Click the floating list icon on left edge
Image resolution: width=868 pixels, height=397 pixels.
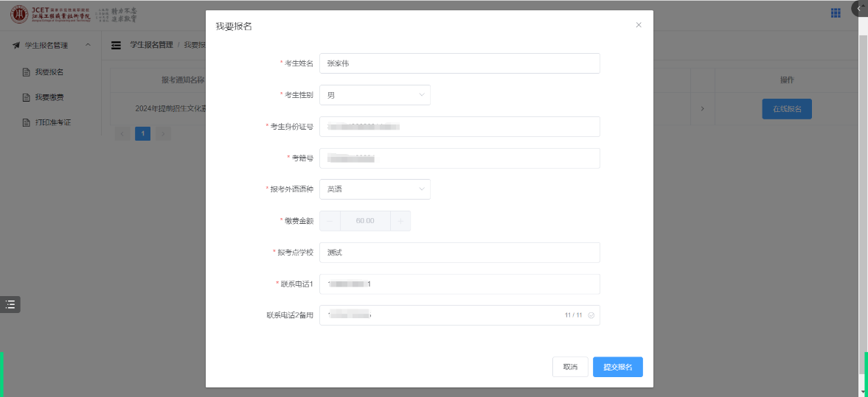point(10,304)
